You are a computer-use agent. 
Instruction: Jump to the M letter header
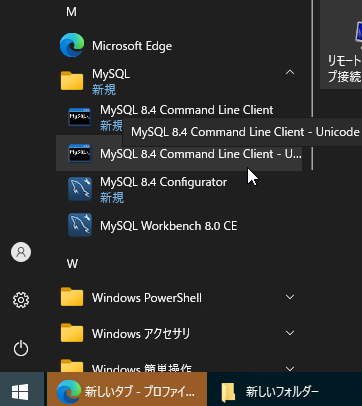tap(71, 12)
